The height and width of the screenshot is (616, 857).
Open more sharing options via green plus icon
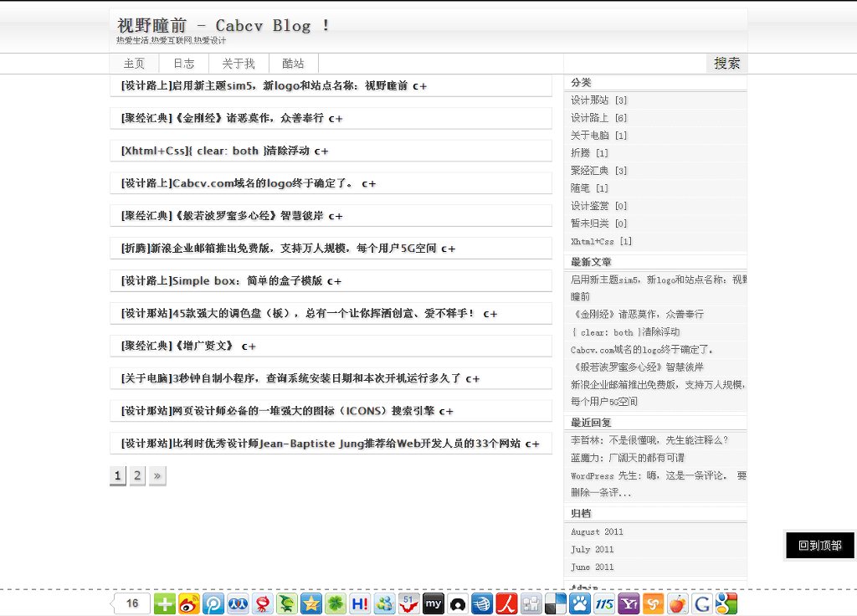pos(164,603)
